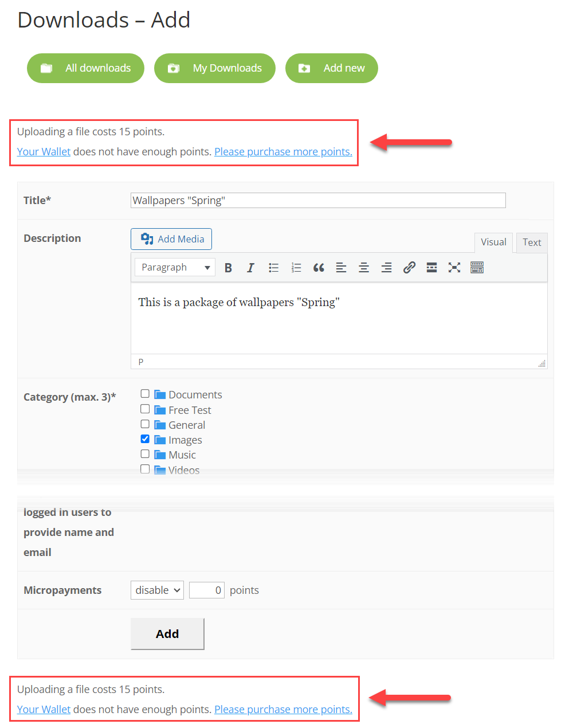Check the Free Test category
573x728 pixels.
[x=145, y=409]
